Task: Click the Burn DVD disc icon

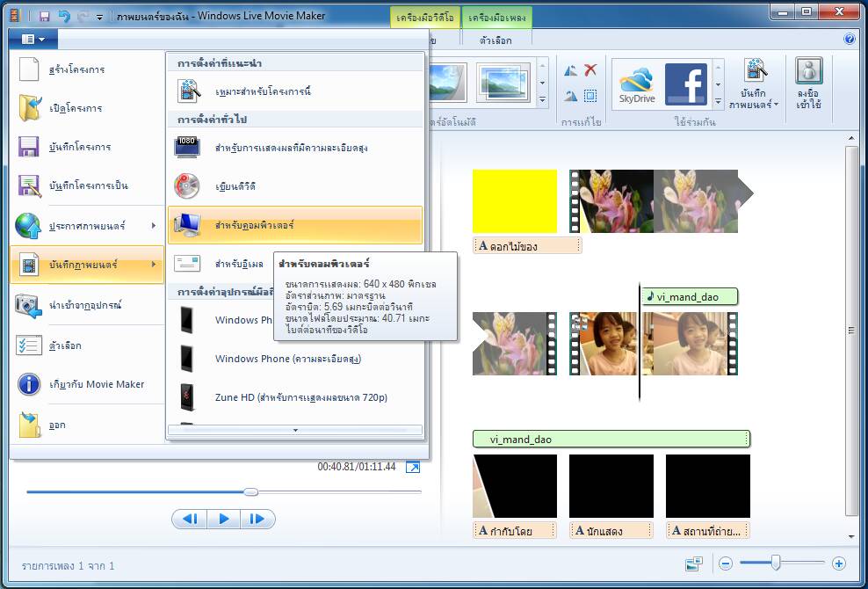Action: [188, 186]
